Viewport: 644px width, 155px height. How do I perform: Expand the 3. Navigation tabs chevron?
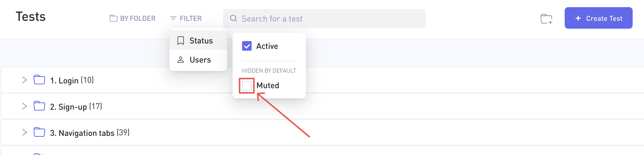pos(24,132)
